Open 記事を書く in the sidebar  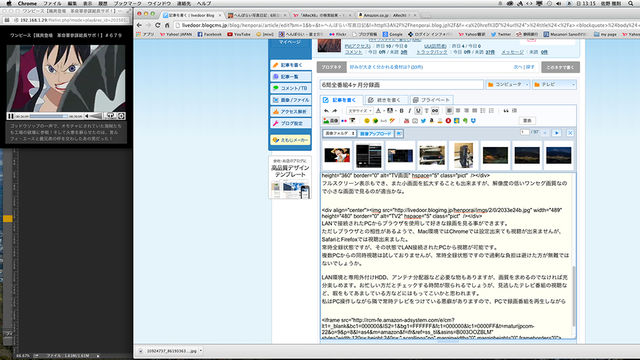pyautogui.click(x=290, y=65)
